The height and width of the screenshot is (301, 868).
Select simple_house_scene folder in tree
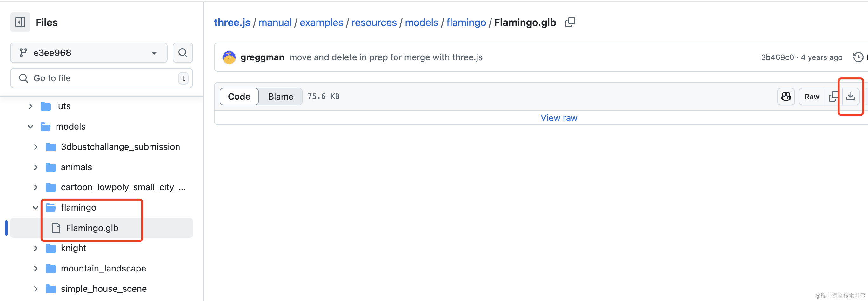[x=104, y=289]
